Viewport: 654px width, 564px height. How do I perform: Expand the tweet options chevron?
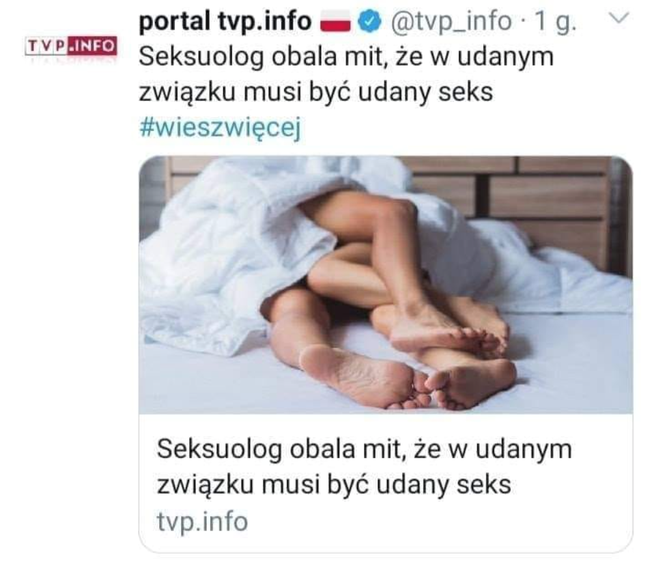(619, 18)
